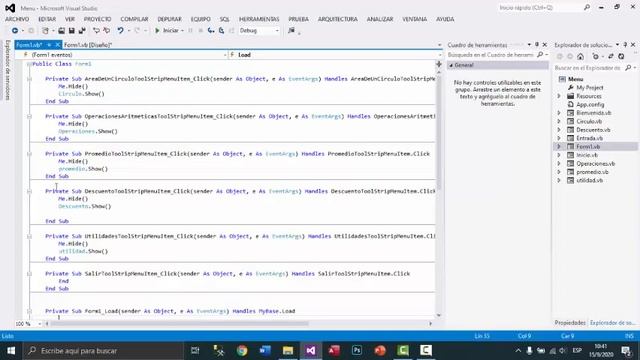Click the Step Into debug icon
Image resolution: width=640 pixels, height=360 pixels.
[x=211, y=31]
